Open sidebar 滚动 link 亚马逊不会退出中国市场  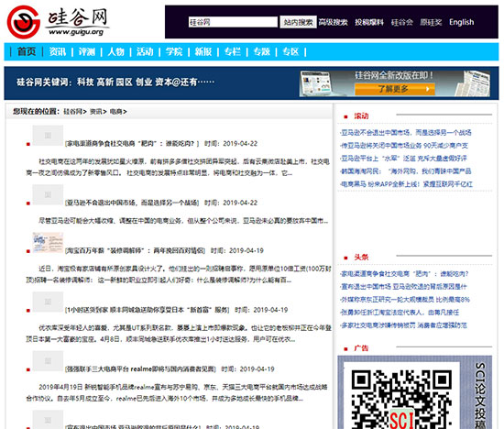[406, 133]
